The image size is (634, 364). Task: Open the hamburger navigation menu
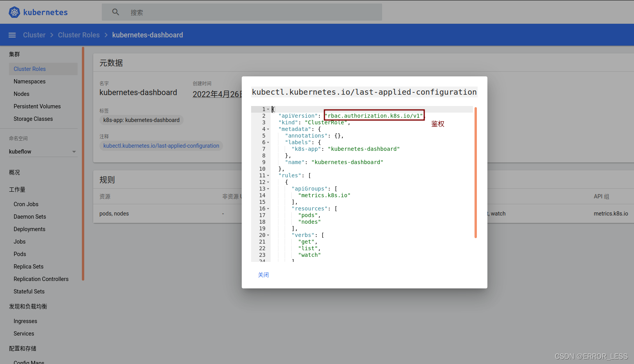pos(12,35)
